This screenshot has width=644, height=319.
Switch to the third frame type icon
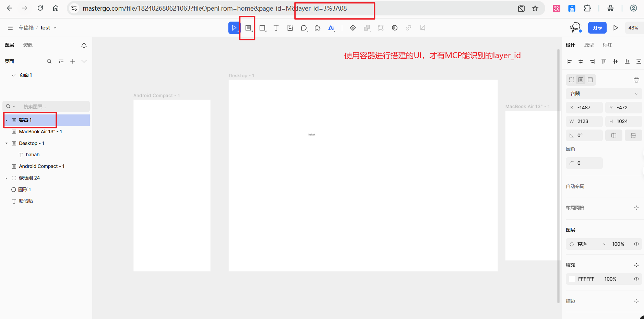tap(590, 80)
